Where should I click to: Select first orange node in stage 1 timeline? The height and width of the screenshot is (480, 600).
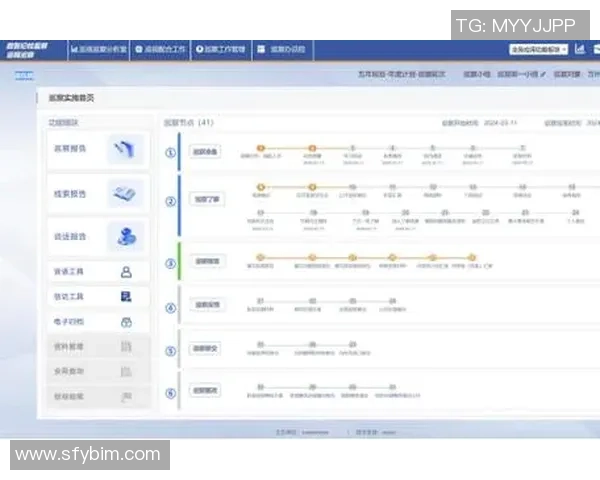(261, 148)
